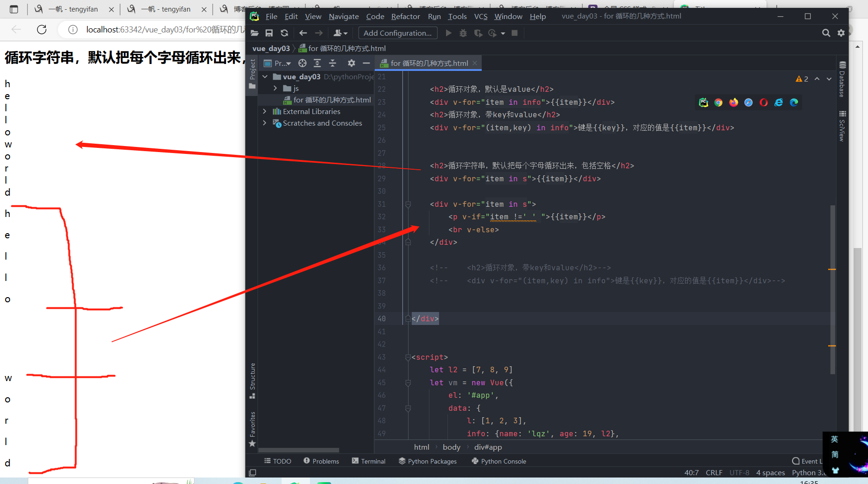Screen dimensions: 868x484
Task: Click the Project panel horizontal scrollbar
Action: [298, 450]
